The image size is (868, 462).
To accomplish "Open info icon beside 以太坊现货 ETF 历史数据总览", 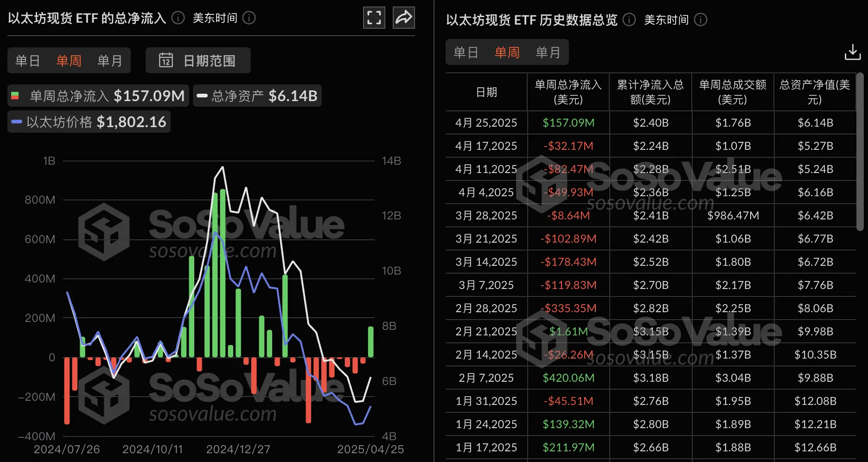I will [x=629, y=20].
